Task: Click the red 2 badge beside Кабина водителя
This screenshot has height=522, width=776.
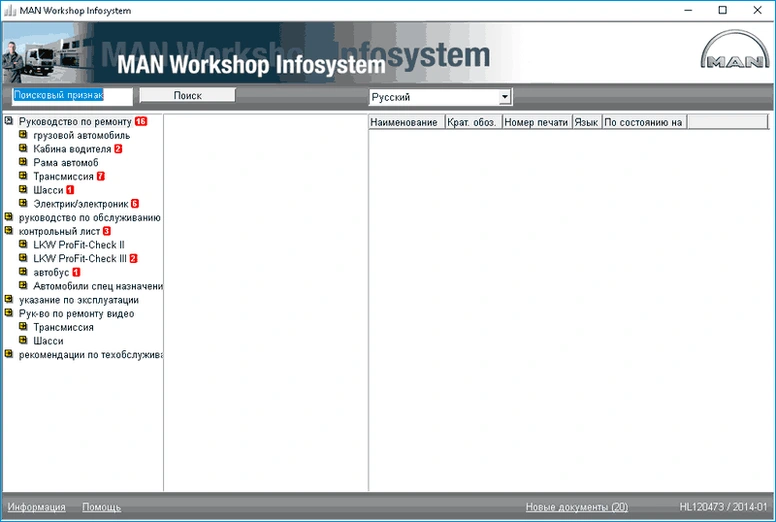Action: (118, 148)
